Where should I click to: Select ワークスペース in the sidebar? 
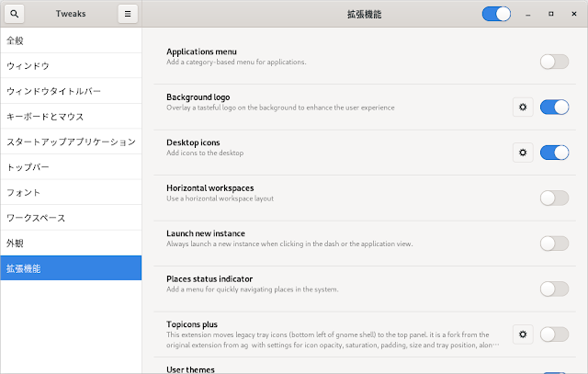71,218
